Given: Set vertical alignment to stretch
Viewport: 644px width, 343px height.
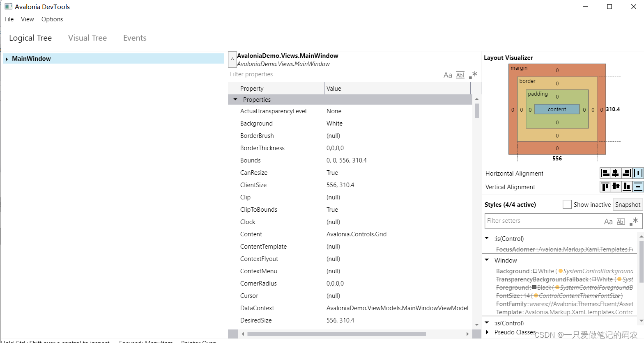Looking at the screenshot, I should pos(637,187).
